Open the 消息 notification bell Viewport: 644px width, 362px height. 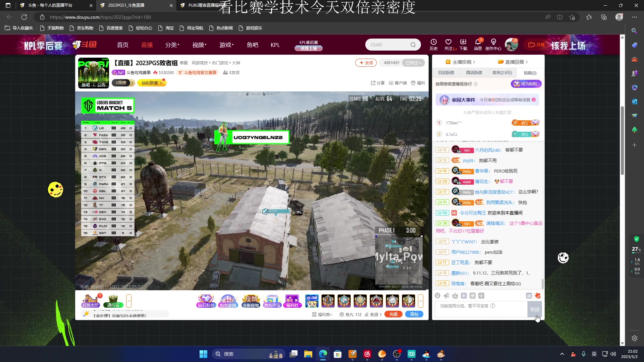(x=478, y=44)
